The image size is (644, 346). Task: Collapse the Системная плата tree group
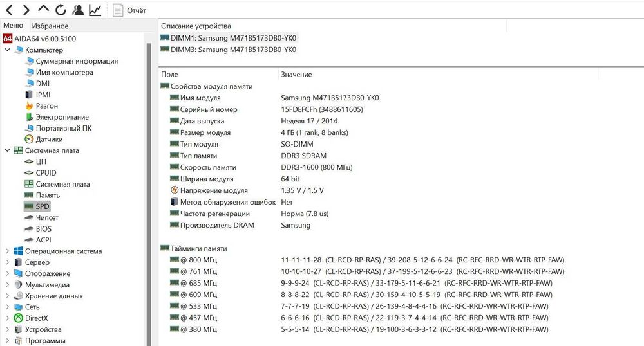7,150
